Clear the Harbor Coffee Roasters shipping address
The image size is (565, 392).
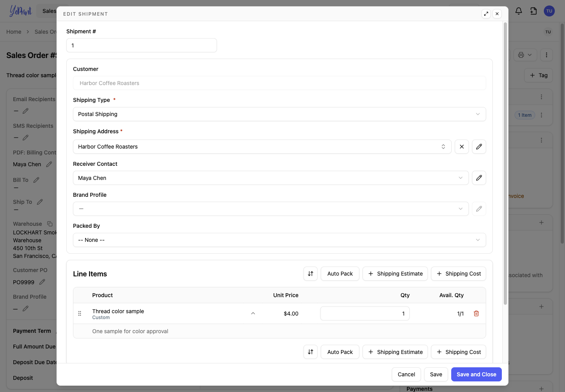coord(462,147)
